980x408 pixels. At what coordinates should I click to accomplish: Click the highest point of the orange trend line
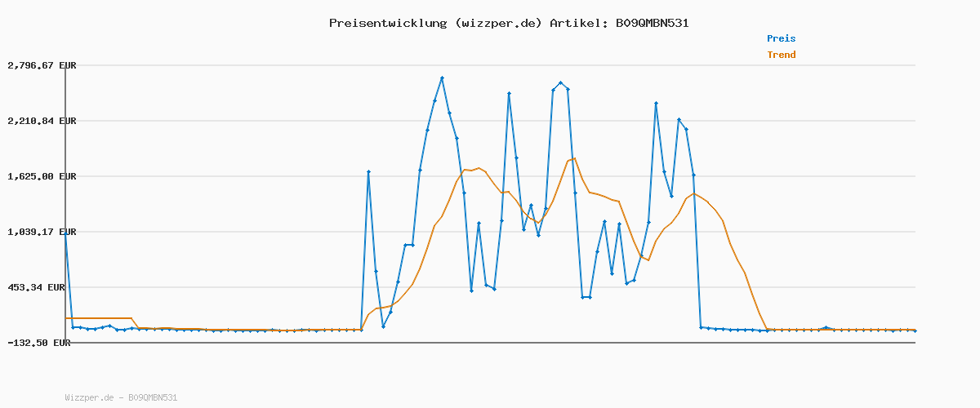574,158
